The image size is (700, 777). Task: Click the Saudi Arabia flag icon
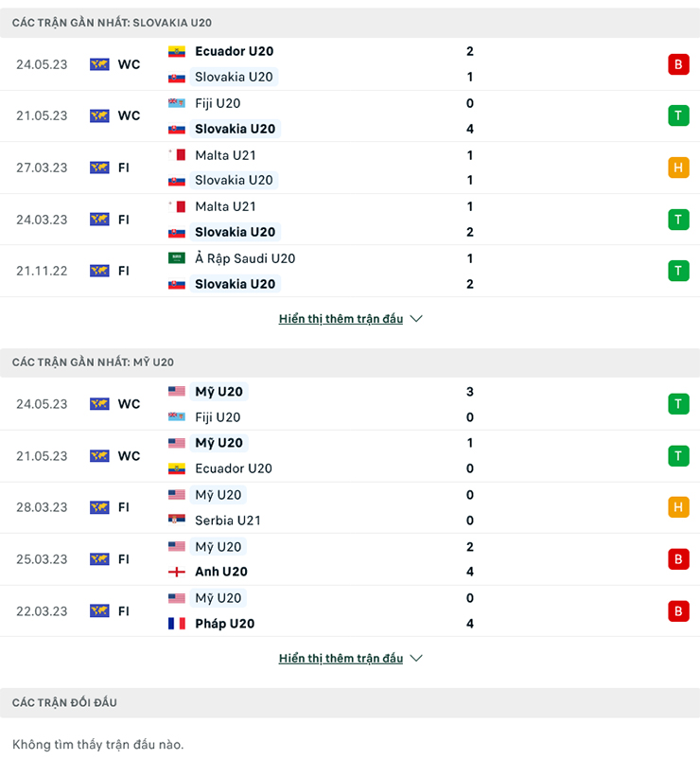click(176, 258)
